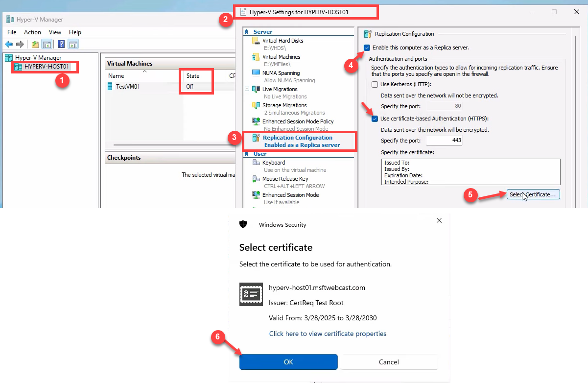The width and height of the screenshot is (588, 383).
Task: Click the Hyper-V Settings window title icon
Action: click(243, 12)
